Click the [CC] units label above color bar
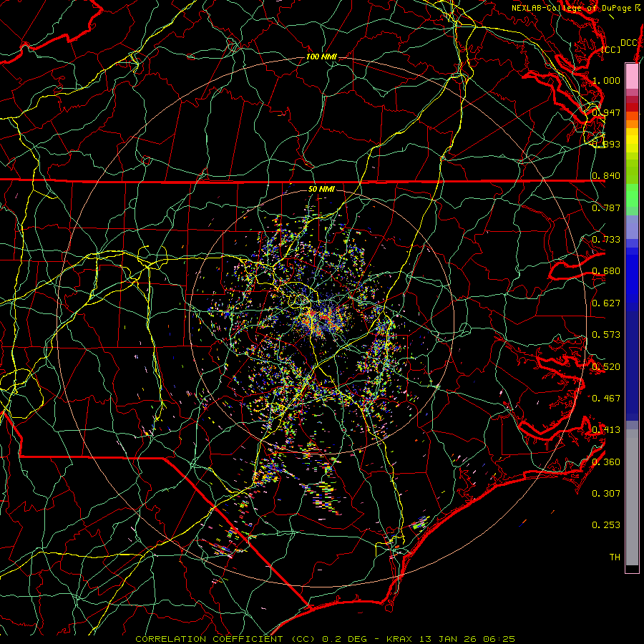Screen dimensions: 644x644 pyautogui.click(x=611, y=49)
